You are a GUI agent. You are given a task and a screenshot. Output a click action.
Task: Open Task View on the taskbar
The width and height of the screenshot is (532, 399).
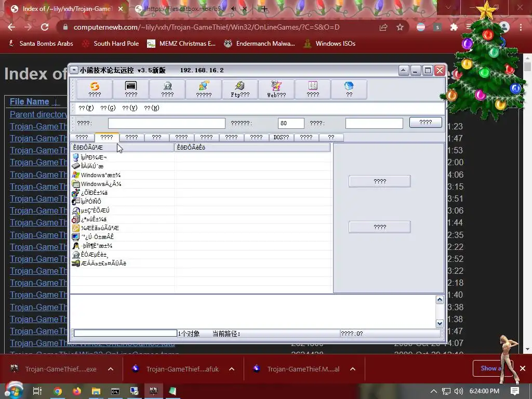tap(37, 391)
